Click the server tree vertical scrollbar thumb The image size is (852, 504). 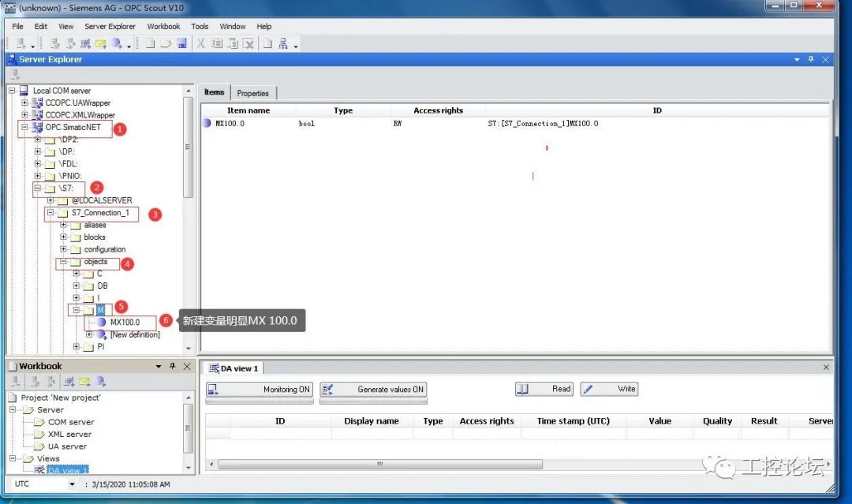(x=188, y=147)
